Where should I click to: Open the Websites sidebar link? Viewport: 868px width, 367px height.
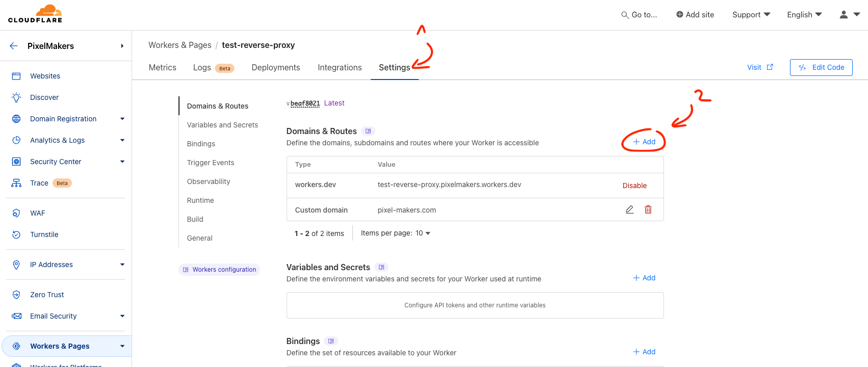point(45,76)
